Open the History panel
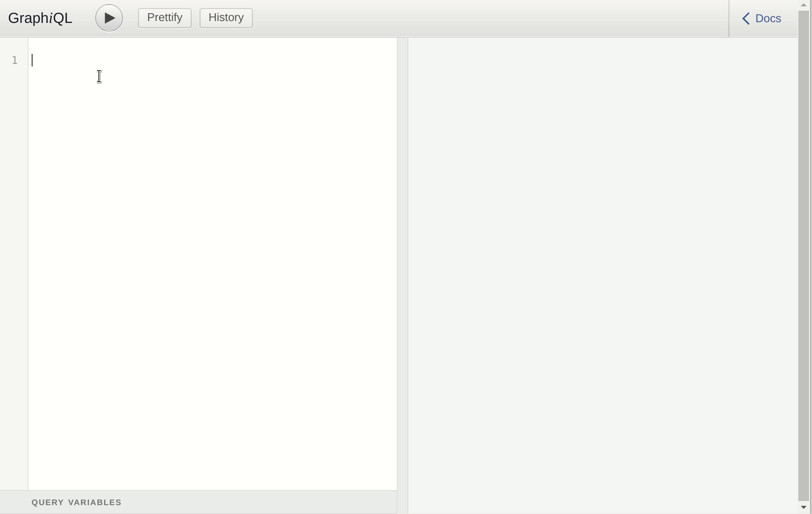The image size is (812, 514). [x=226, y=18]
